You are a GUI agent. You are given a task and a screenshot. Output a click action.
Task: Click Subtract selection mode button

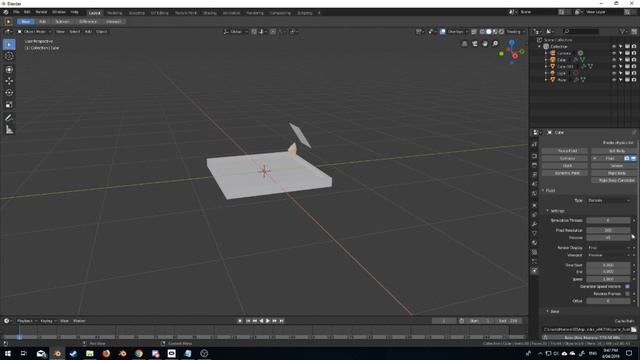point(62,22)
